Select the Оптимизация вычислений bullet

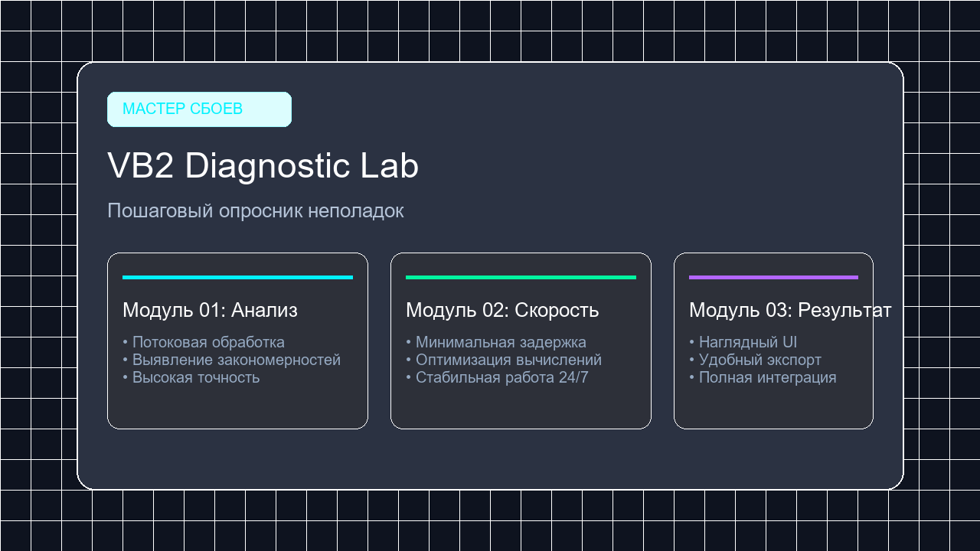tap(504, 360)
